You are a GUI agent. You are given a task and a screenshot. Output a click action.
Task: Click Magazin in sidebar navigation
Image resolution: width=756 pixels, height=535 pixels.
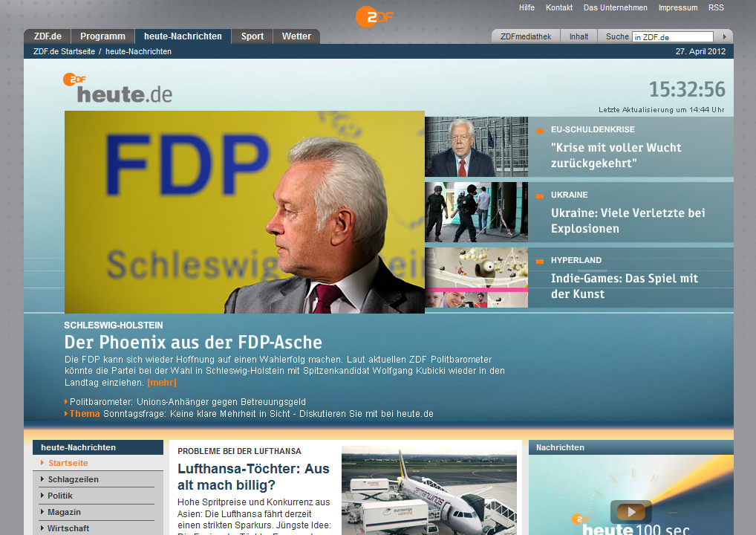[64, 512]
